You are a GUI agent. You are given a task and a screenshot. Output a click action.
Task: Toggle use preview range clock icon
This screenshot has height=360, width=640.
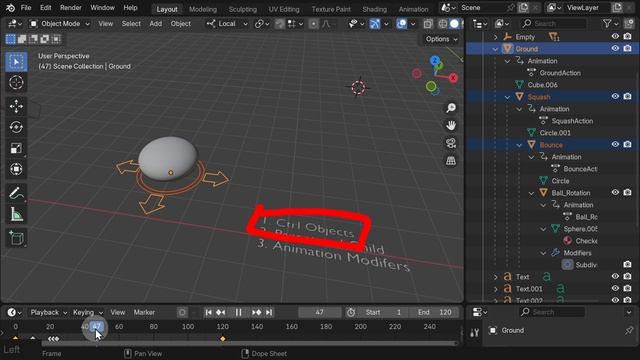[x=351, y=312]
